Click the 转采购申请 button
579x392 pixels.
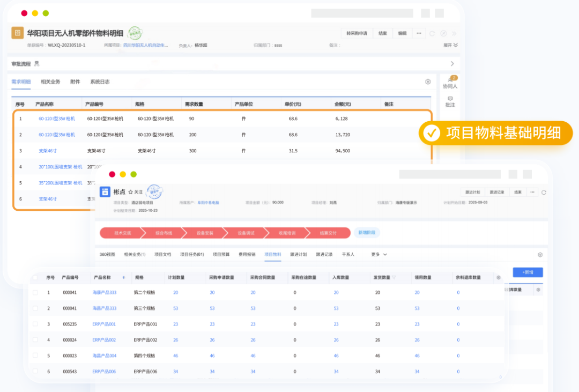pyautogui.click(x=357, y=33)
